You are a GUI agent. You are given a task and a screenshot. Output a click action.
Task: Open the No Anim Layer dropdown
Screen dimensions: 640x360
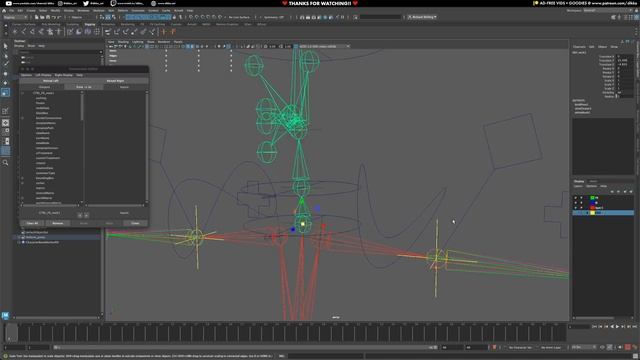(551, 347)
